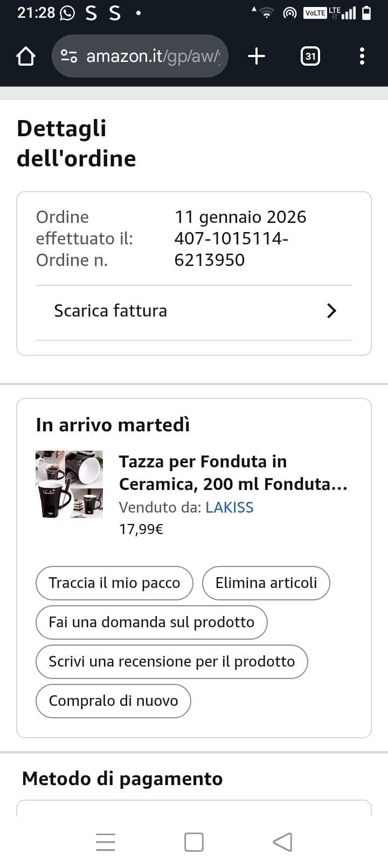Tap the WhatsApp notification icon in status bar
This screenshot has height=868, width=388.
[x=67, y=13]
